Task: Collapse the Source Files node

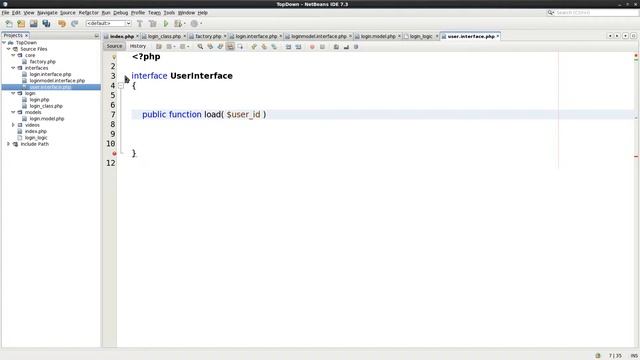Action: (x=9, y=49)
